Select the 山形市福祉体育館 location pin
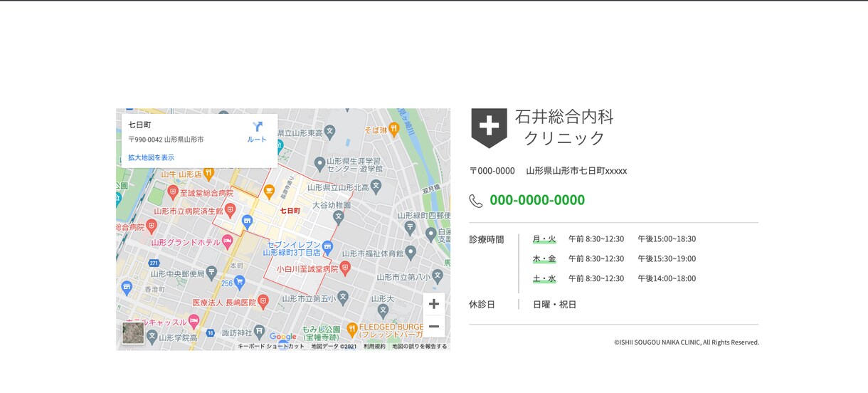Viewport: 868px width, 393px height. [x=411, y=253]
